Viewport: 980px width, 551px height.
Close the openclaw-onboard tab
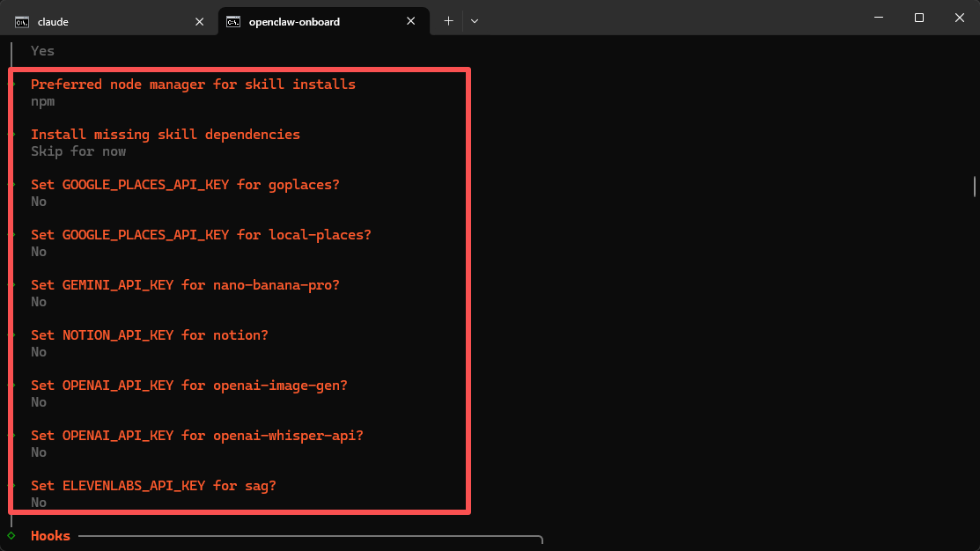(x=410, y=21)
